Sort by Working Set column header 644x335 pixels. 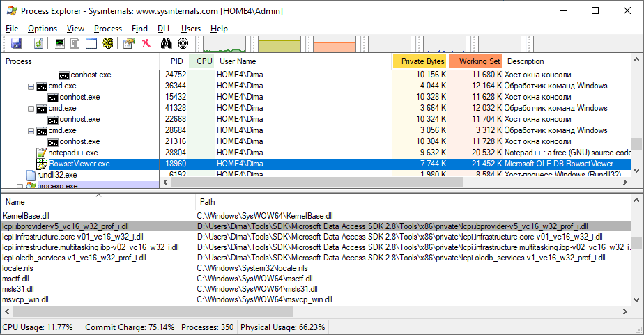[475, 61]
